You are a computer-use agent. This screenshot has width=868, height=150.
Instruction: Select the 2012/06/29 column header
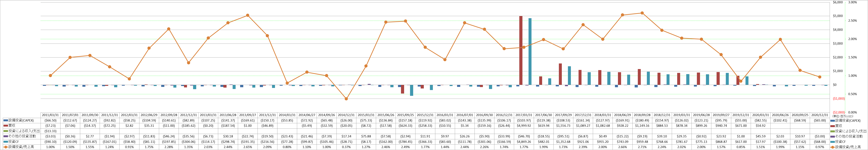(x=149, y=115)
